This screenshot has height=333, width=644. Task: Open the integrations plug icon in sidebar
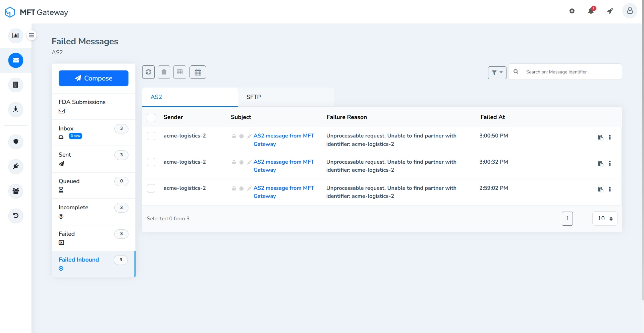coord(16,166)
